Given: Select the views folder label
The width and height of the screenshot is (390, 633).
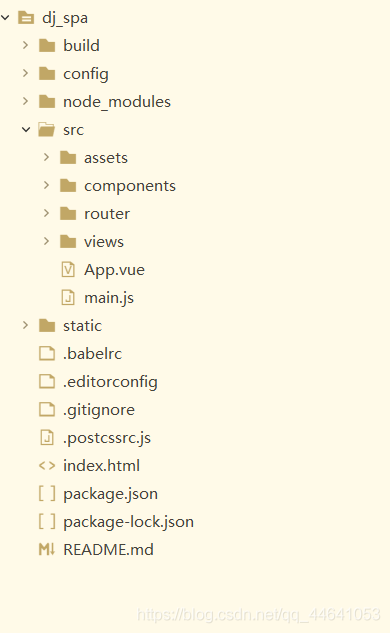Looking at the screenshot, I should coord(104,242).
